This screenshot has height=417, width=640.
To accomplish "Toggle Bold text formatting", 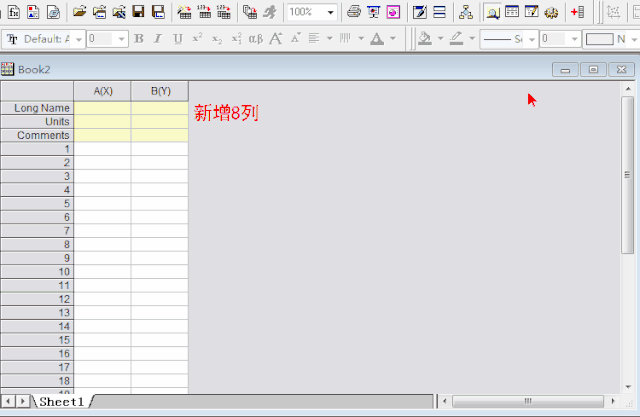I will coord(139,39).
